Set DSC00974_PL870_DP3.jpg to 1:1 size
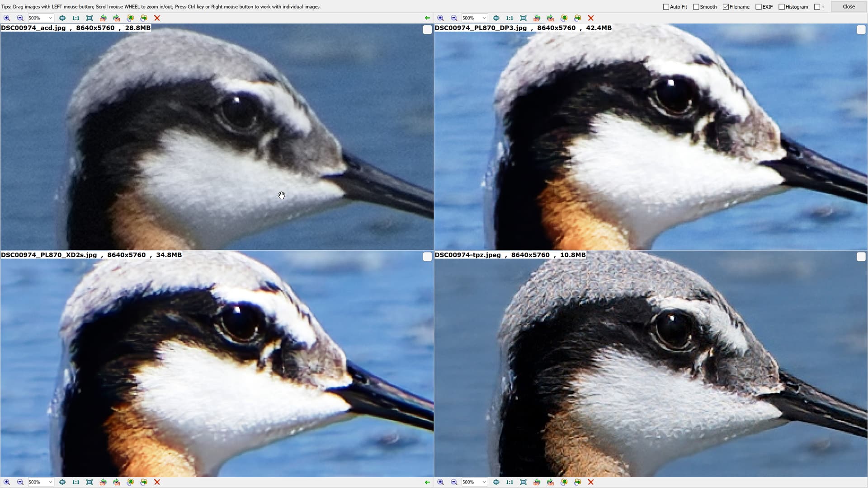Image resolution: width=868 pixels, height=488 pixels. click(509, 18)
